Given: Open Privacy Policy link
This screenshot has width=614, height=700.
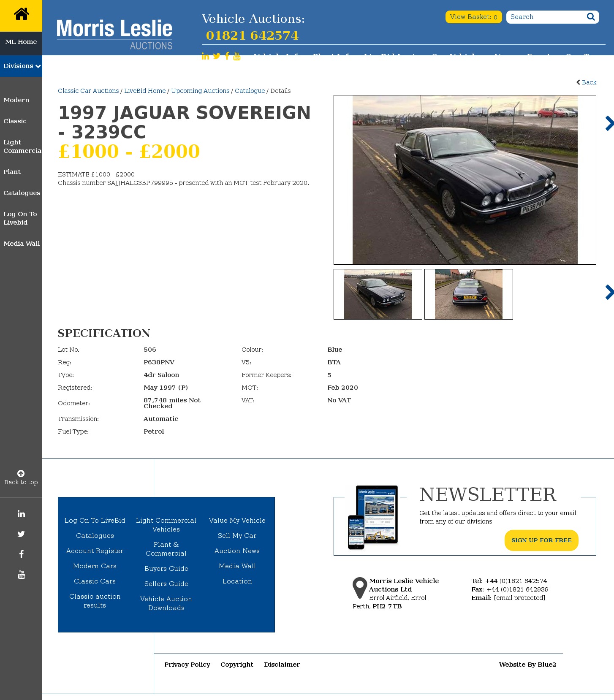Looking at the screenshot, I should [x=187, y=665].
